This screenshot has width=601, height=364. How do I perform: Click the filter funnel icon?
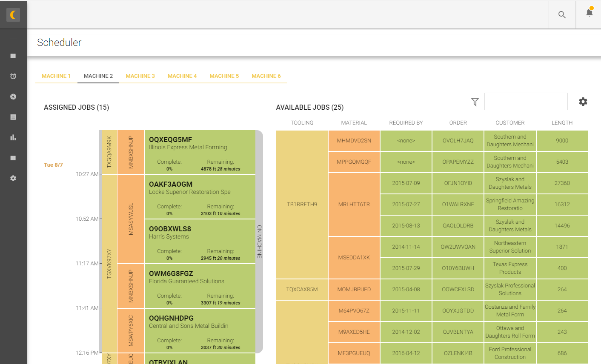[x=475, y=102]
